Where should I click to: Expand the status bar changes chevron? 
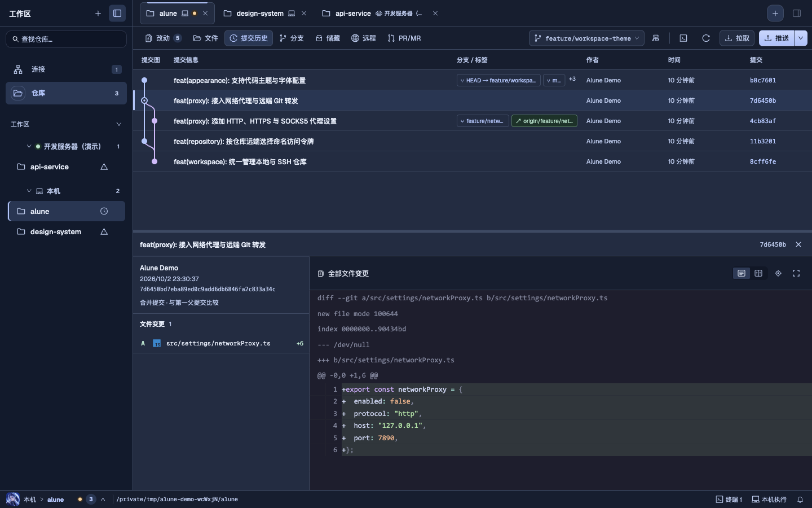[x=103, y=500]
